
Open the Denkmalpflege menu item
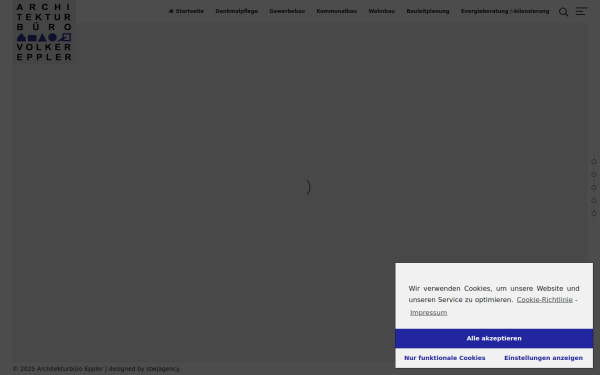coord(236,11)
